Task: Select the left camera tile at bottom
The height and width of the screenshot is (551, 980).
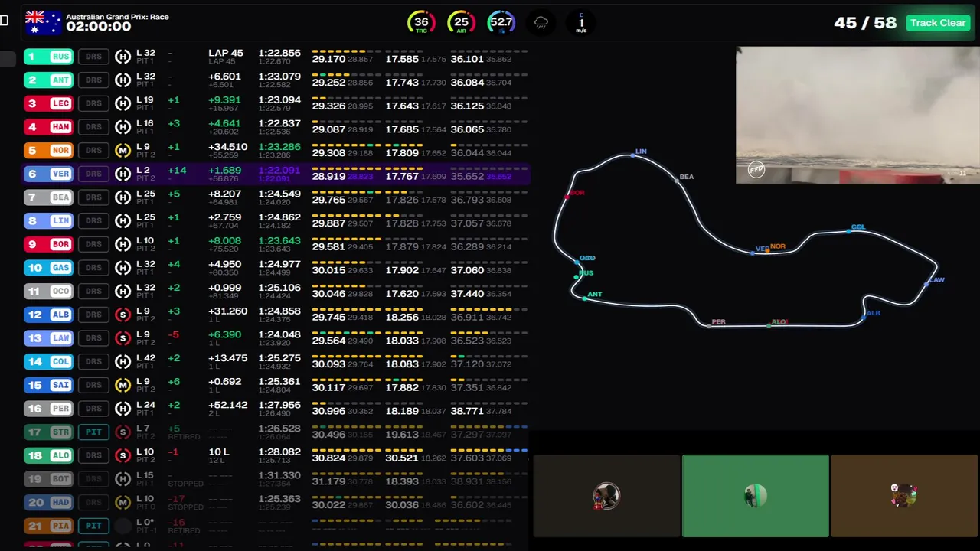Action: click(x=606, y=496)
